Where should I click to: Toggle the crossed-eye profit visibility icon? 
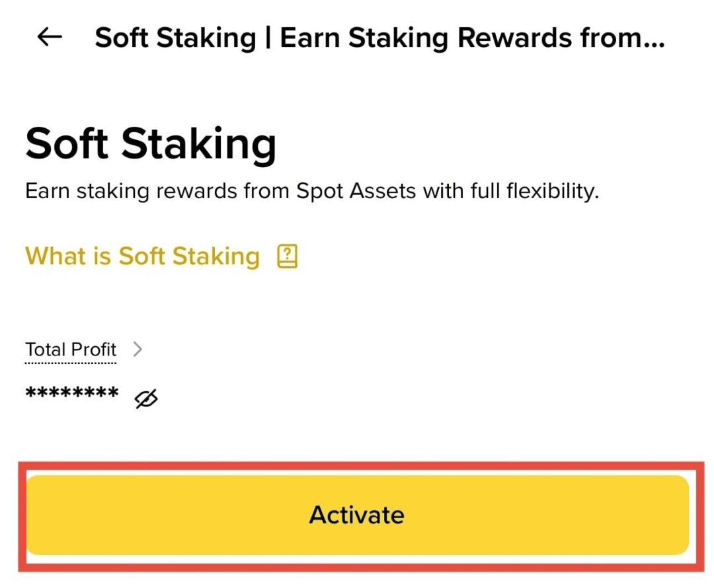tap(145, 398)
